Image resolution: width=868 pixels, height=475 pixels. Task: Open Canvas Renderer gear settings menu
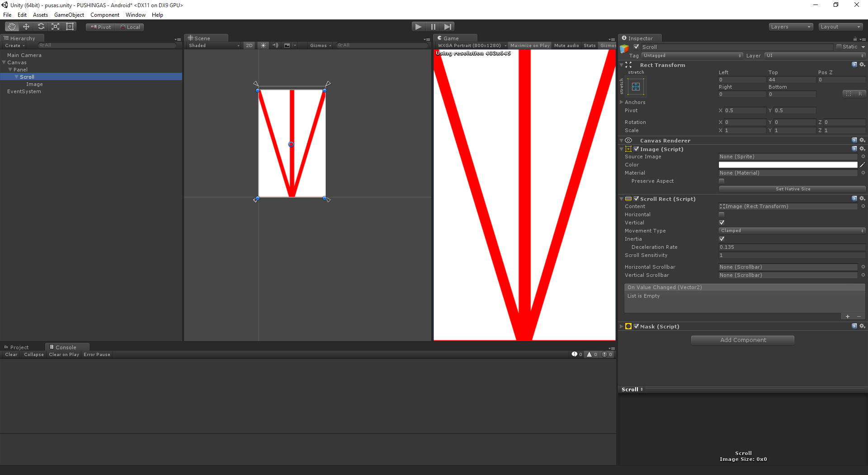coord(862,140)
